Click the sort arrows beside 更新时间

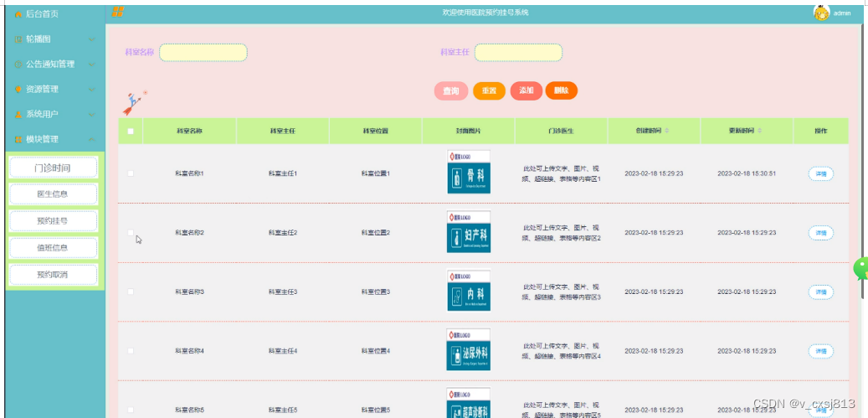point(759,132)
